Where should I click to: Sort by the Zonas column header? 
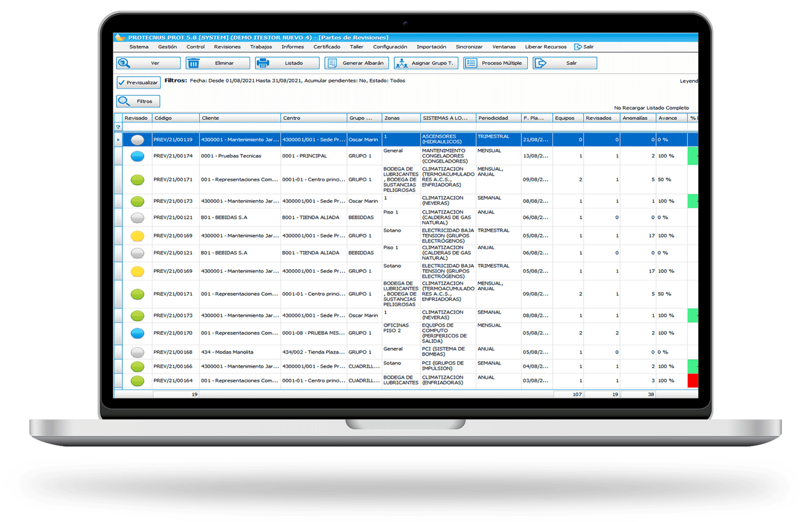pos(401,118)
